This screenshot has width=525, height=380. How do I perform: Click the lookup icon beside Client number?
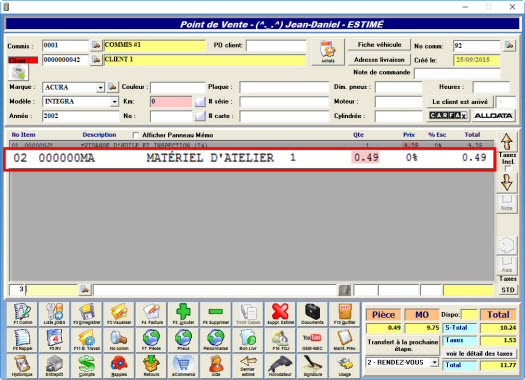96,60
